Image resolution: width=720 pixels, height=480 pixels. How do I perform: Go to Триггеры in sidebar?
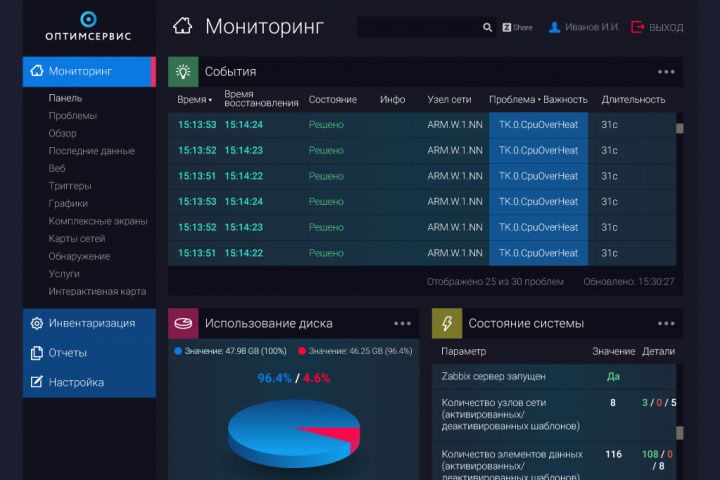point(70,186)
